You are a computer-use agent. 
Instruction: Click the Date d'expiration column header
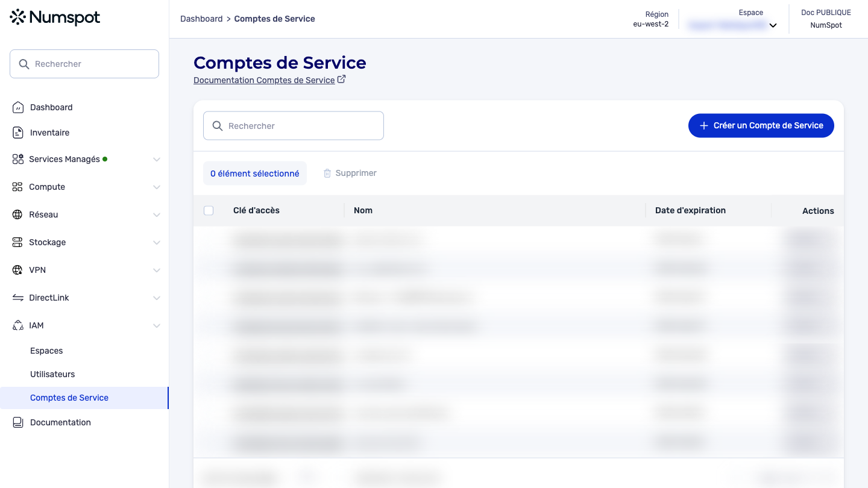coord(690,210)
